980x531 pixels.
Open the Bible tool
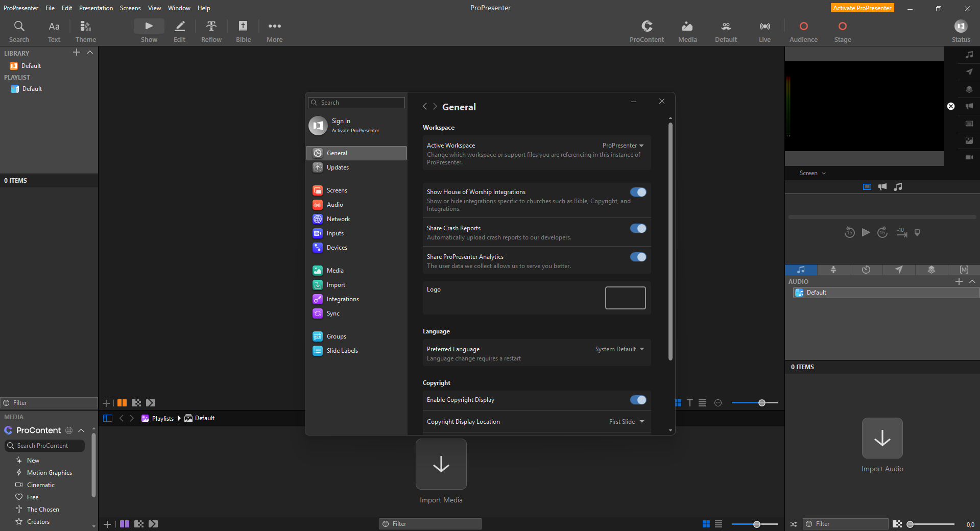point(243,31)
